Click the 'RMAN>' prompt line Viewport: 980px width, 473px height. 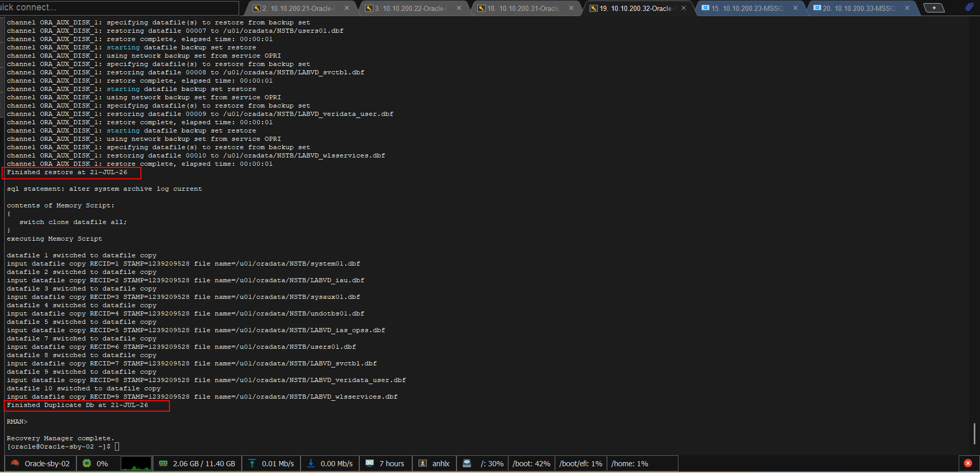[17, 422]
